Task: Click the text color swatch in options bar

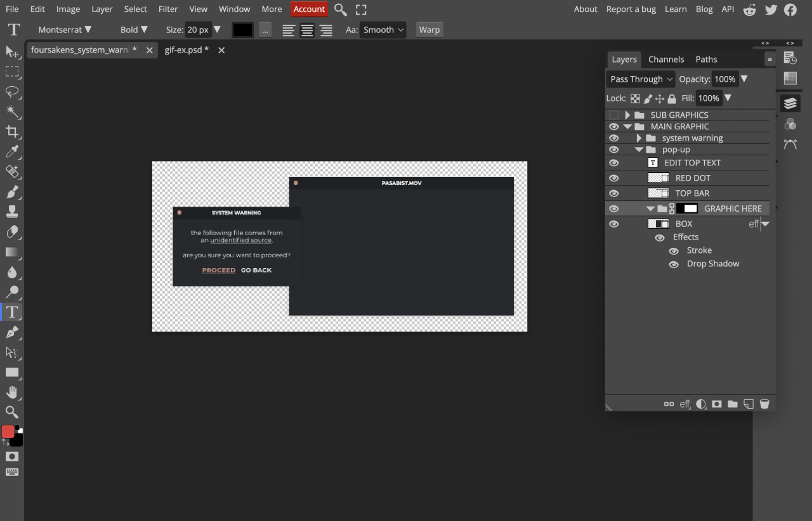Action: (242, 30)
